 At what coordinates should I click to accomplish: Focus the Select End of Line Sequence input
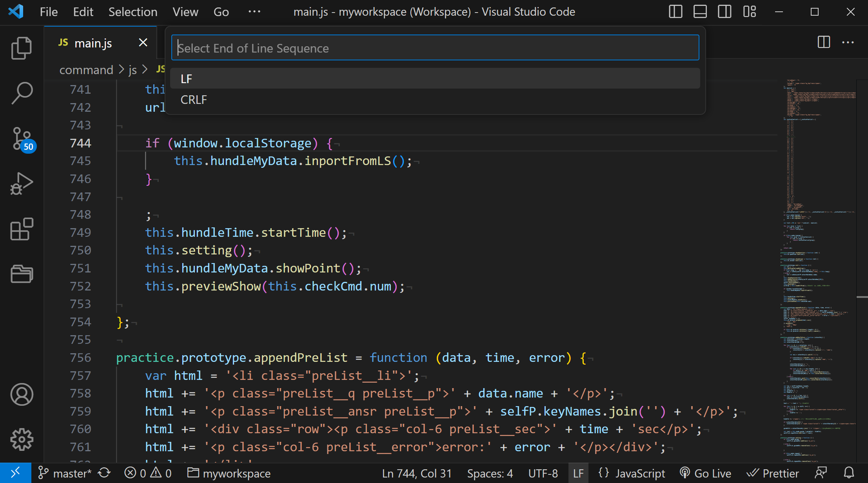tap(435, 48)
